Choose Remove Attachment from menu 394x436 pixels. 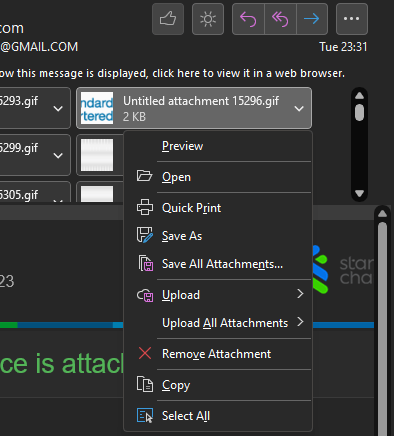(x=218, y=354)
